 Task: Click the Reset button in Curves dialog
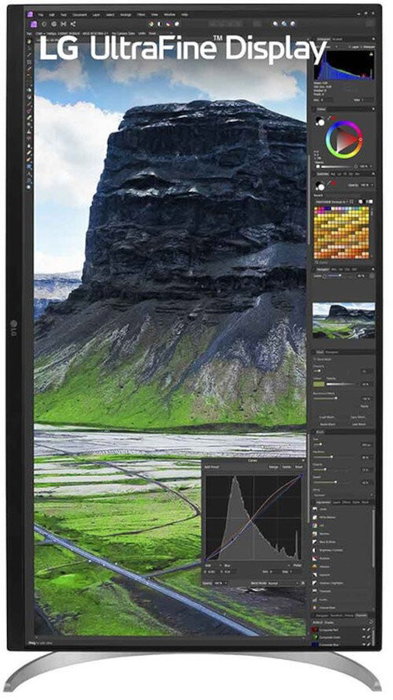tap(298, 467)
